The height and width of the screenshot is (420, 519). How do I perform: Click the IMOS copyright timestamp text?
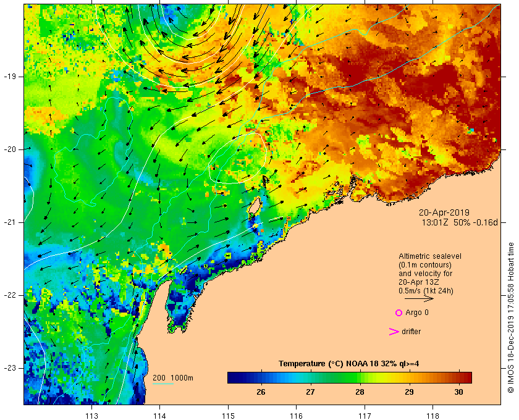[511, 317]
